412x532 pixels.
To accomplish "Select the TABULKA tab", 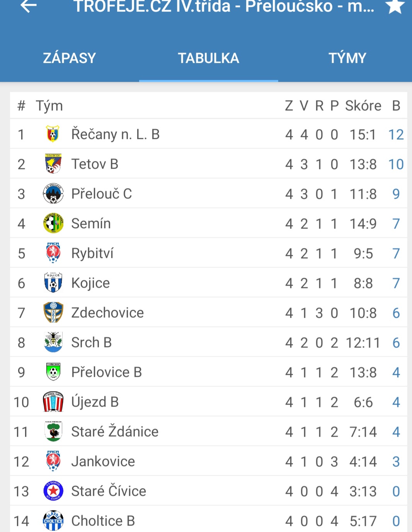I will [x=209, y=58].
